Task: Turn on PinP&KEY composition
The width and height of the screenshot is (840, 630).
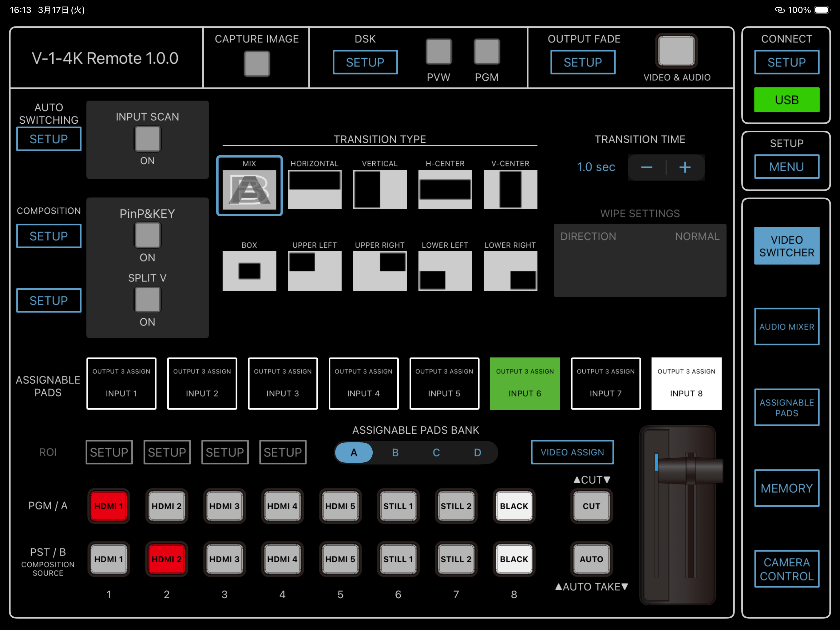Action: (147, 235)
